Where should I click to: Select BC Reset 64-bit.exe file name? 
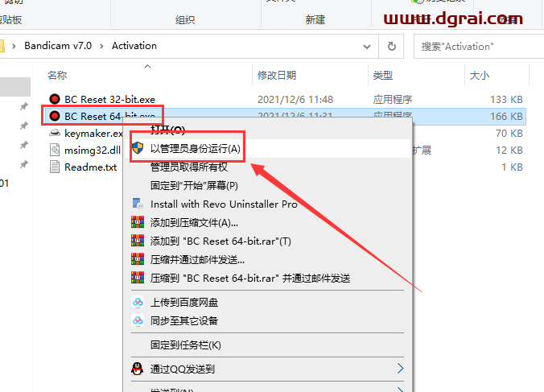coord(109,116)
